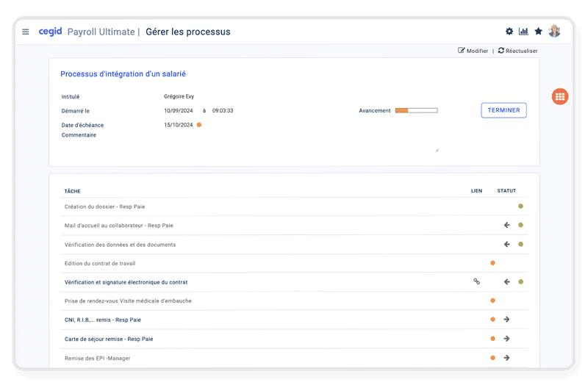Viewport: 588px width, 388px height.
Task: Click the Commentaire text area
Action: (x=301, y=140)
